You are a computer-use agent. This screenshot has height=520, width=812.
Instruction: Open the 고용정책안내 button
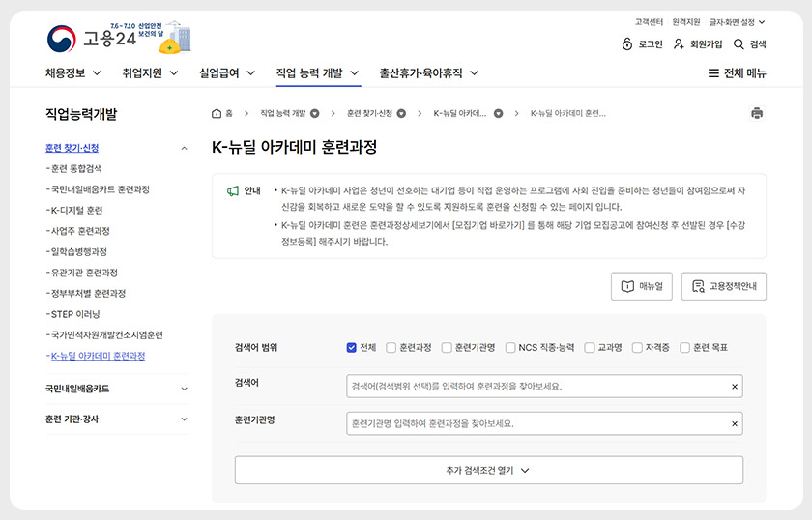(x=723, y=286)
